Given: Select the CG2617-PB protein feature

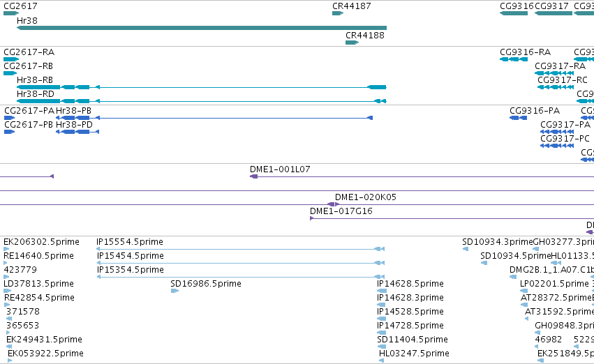Looking at the screenshot, I should [x=9, y=132].
